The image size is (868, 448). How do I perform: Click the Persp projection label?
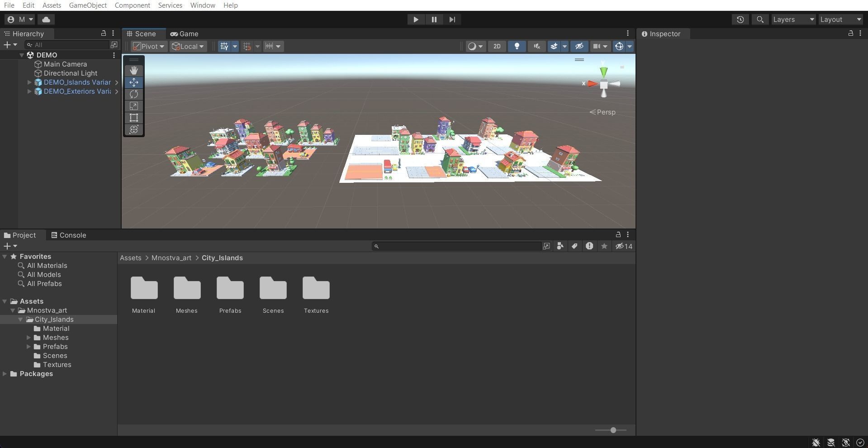(x=602, y=112)
